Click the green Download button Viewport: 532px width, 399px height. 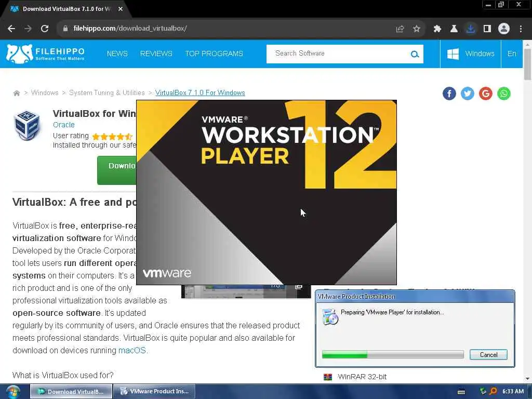(117, 170)
